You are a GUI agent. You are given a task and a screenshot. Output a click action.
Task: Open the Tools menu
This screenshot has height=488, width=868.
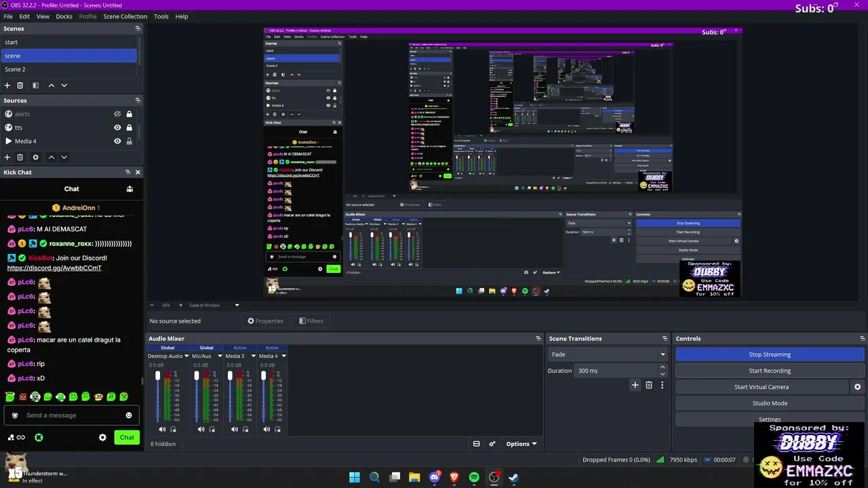pyautogui.click(x=161, y=16)
